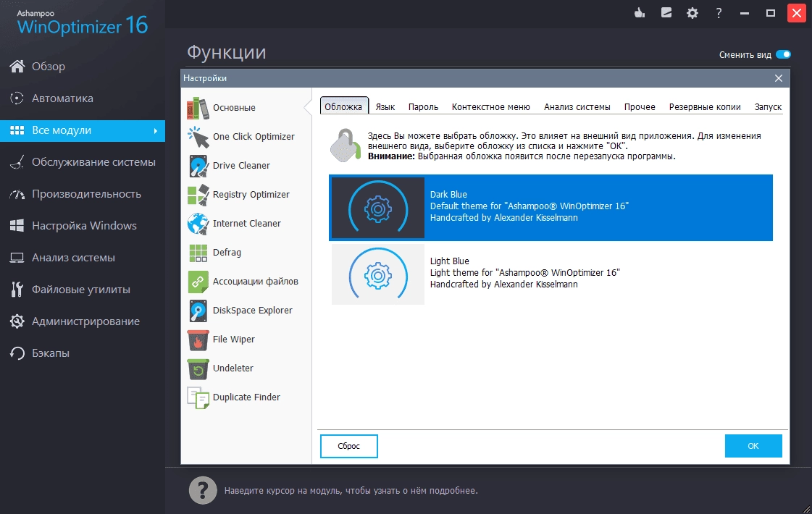Select DiskSpace Explorer label

pos(253,311)
